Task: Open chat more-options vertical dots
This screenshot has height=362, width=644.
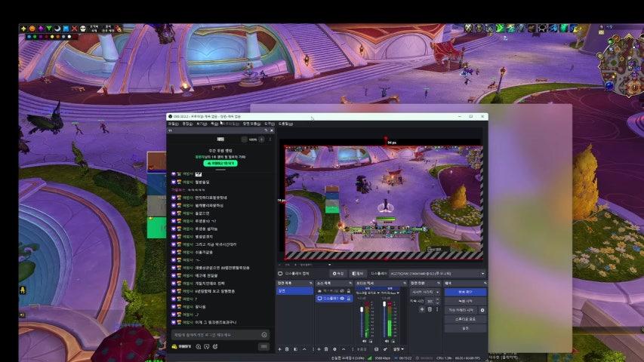Action: [270, 140]
